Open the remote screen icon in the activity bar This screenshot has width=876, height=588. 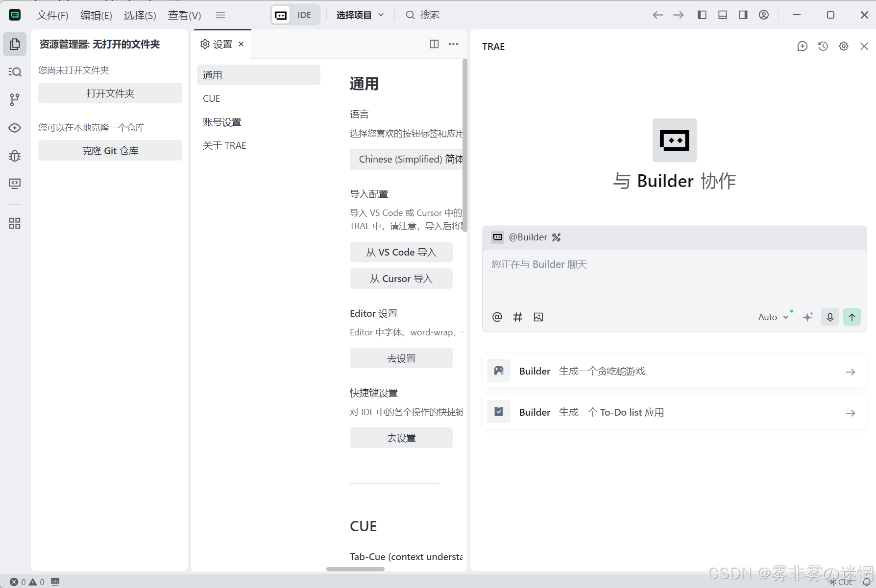15,184
